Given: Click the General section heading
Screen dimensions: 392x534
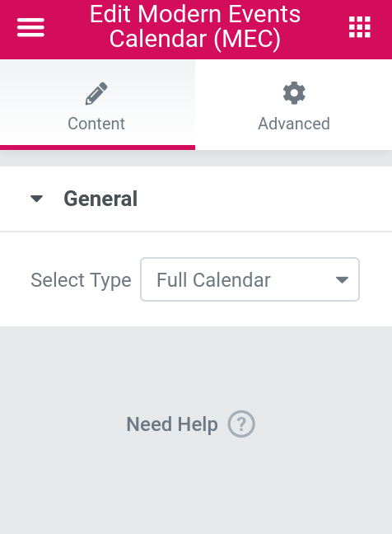Looking at the screenshot, I should tap(100, 199).
